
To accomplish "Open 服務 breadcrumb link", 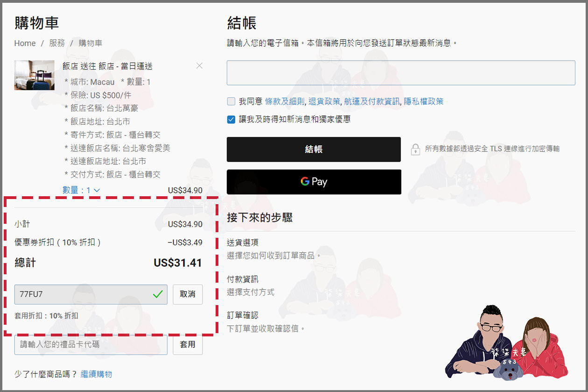I will (x=57, y=43).
